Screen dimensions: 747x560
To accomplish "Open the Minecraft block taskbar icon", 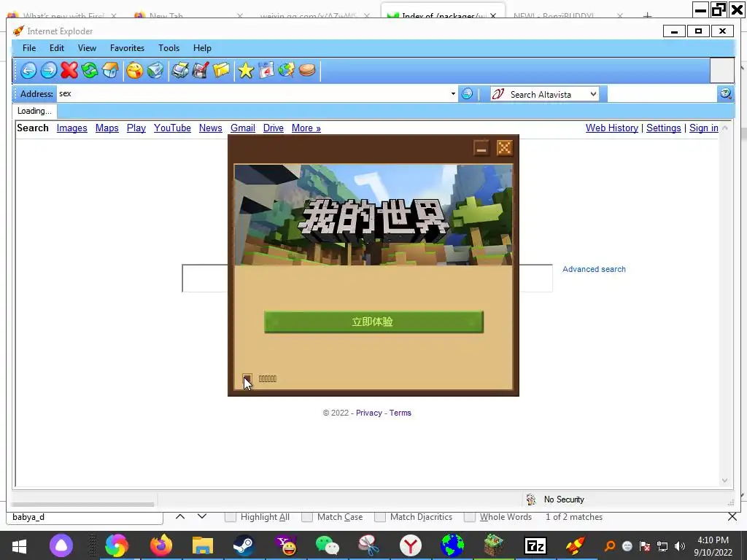I will coord(494,545).
